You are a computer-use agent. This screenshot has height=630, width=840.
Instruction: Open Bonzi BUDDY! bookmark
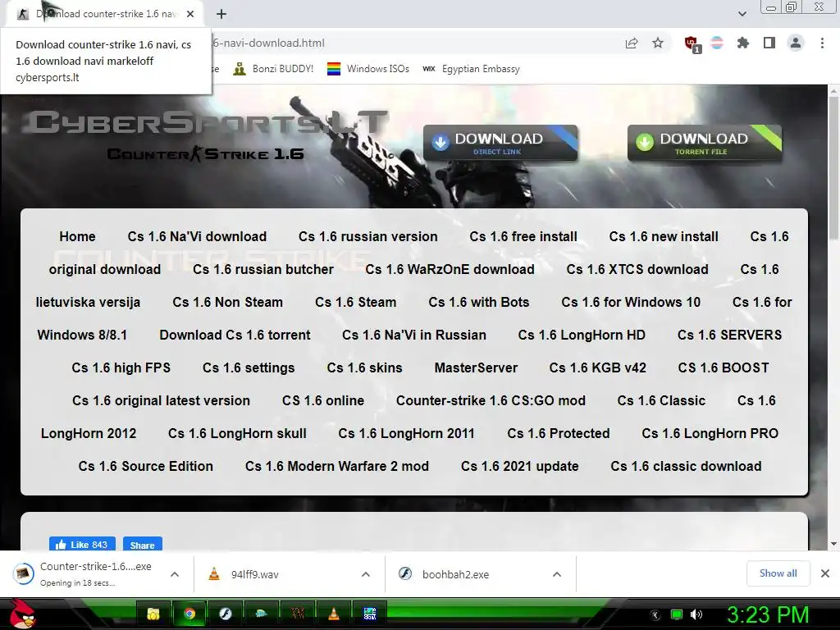(273, 69)
